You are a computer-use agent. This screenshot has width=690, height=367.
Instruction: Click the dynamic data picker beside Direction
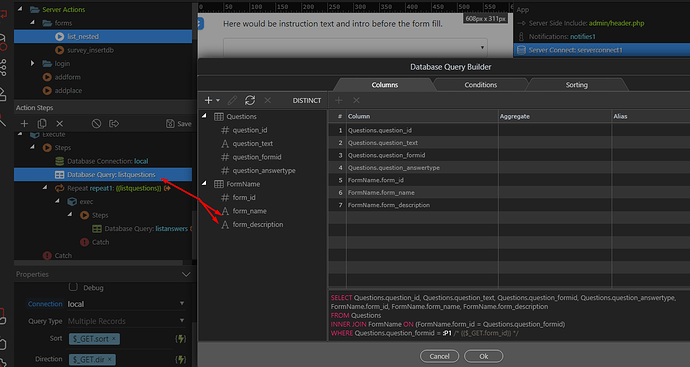pyautogui.click(x=180, y=359)
